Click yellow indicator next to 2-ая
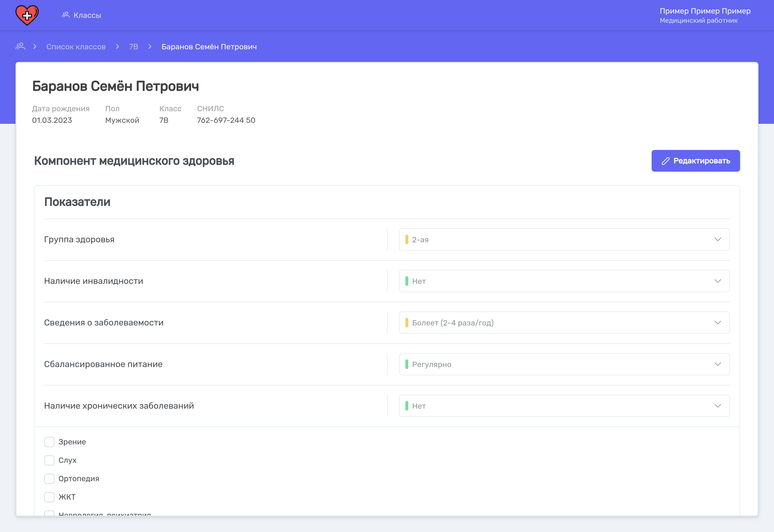 [x=407, y=239]
